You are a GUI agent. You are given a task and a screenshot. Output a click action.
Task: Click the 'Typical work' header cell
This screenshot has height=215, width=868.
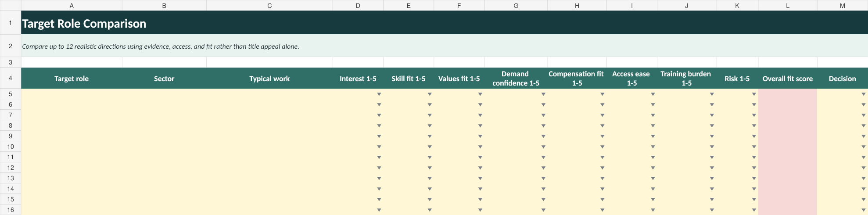269,79
